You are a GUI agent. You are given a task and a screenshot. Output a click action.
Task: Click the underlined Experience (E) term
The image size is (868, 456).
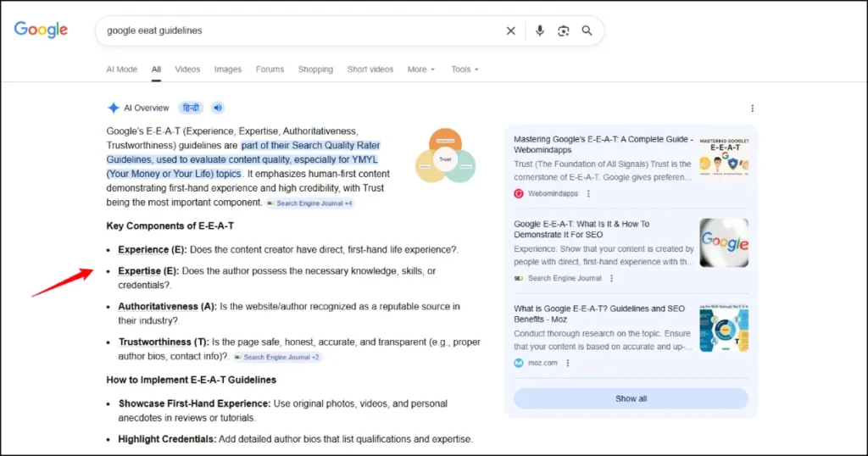click(x=153, y=249)
